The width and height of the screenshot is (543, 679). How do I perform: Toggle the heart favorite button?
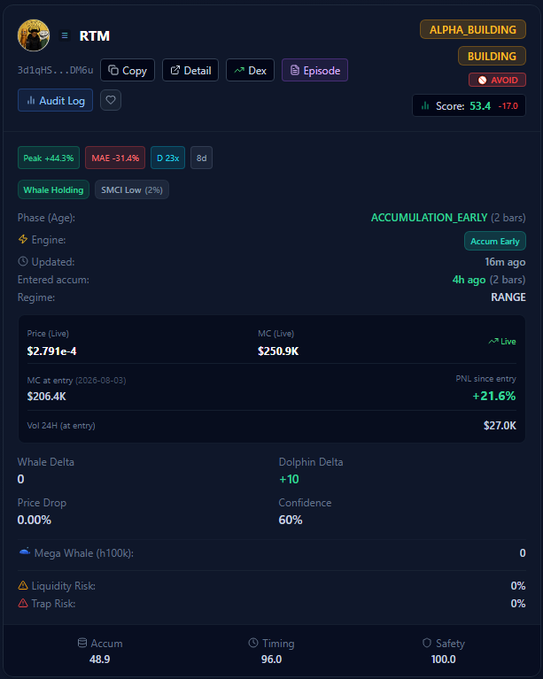(x=111, y=100)
